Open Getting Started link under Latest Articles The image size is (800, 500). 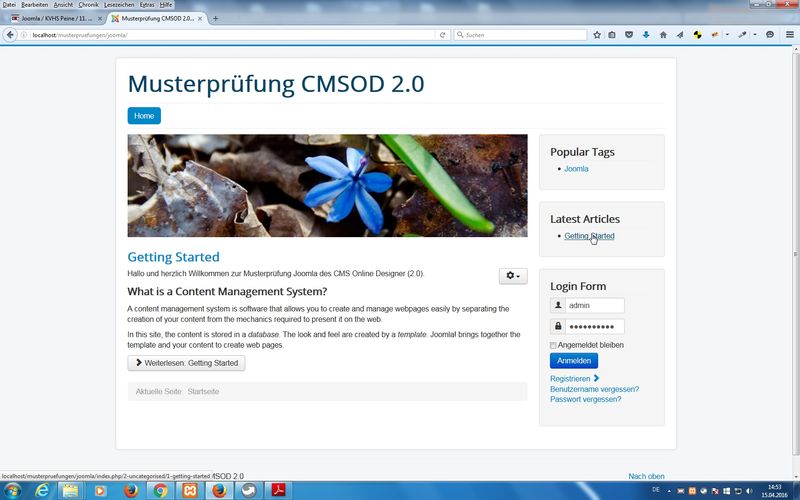point(589,236)
